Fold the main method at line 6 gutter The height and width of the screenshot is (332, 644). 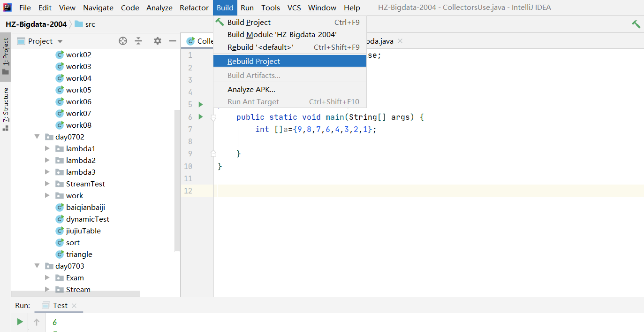coord(213,118)
